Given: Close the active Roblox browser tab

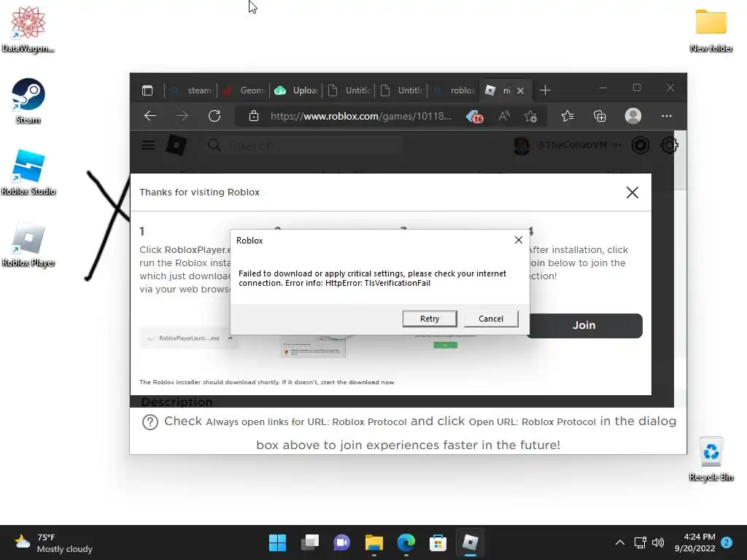Looking at the screenshot, I should click(521, 90).
